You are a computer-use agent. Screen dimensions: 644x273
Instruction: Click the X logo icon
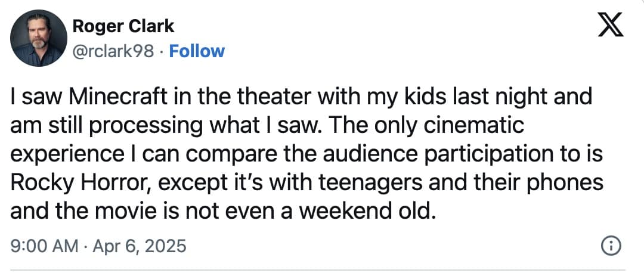(610, 27)
